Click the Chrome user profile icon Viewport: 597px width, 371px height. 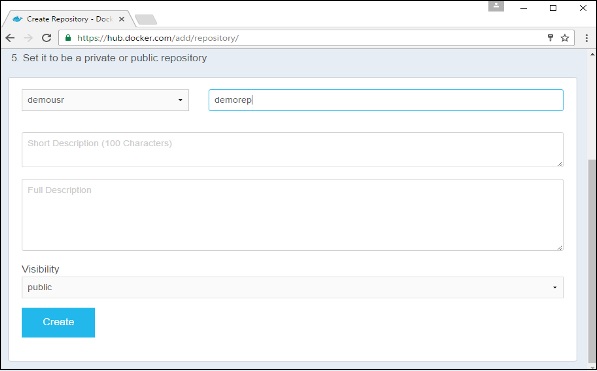coord(496,6)
